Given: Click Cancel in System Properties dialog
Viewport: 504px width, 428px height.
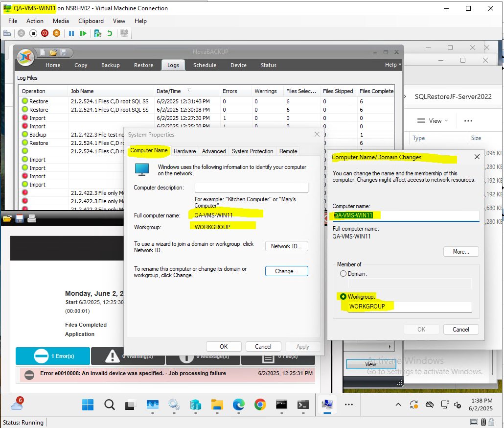Looking at the screenshot, I should click(263, 346).
